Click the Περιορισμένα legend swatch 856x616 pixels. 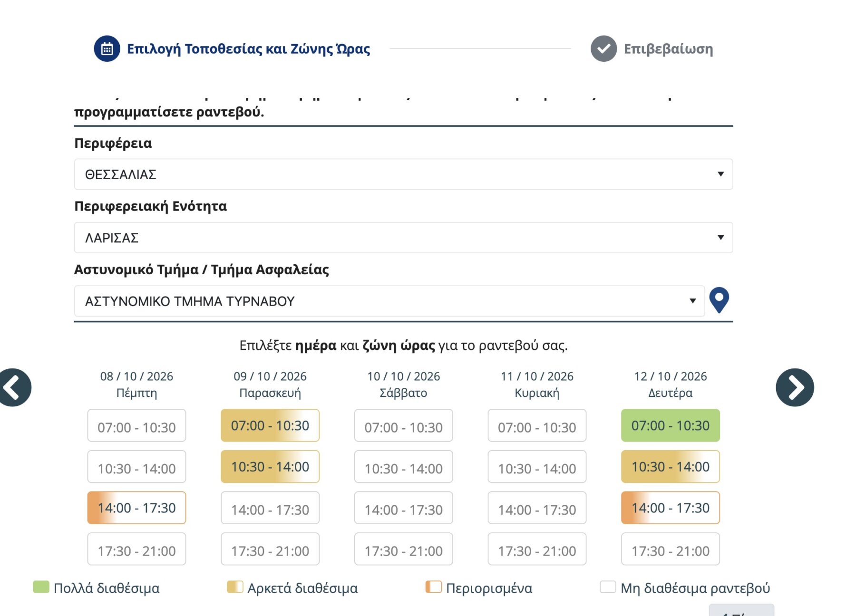[433, 587]
